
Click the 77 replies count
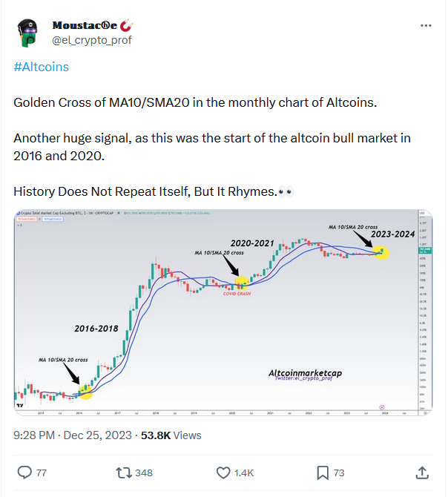click(42, 473)
